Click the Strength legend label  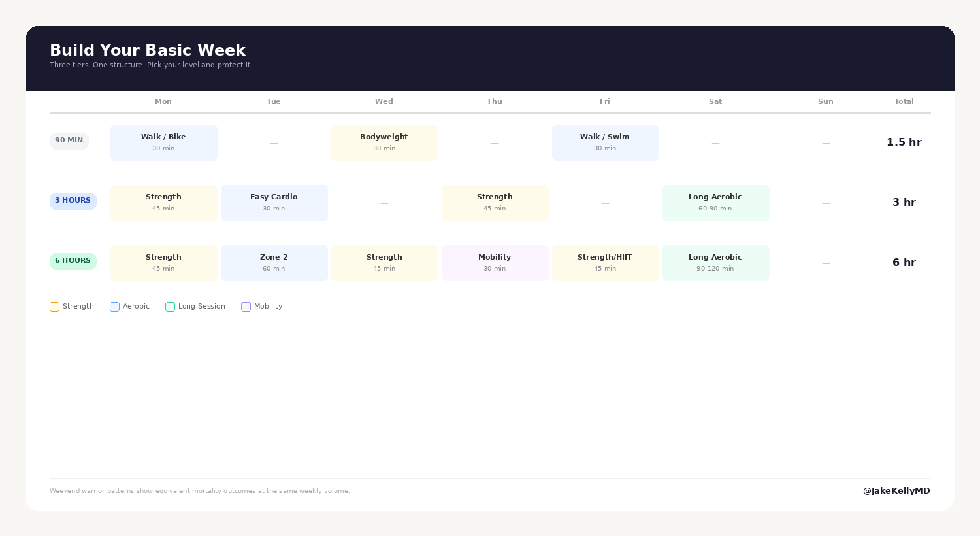click(78, 306)
